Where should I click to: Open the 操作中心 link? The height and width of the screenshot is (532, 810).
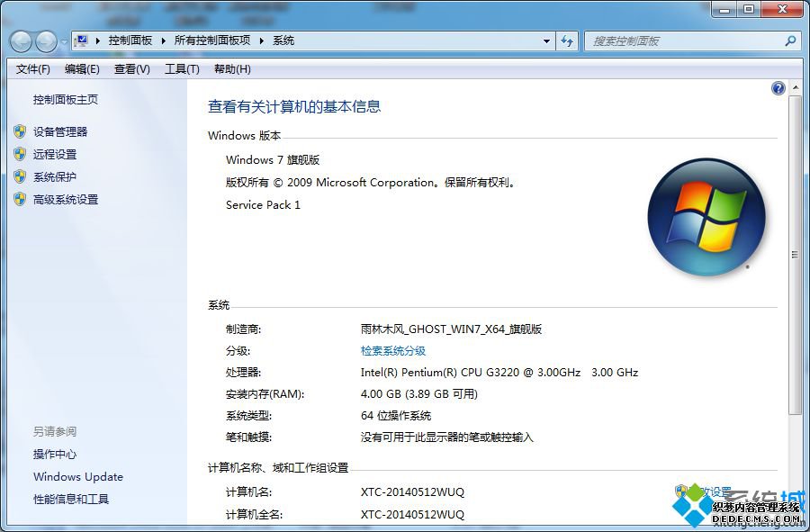click(x=55, y=455)
